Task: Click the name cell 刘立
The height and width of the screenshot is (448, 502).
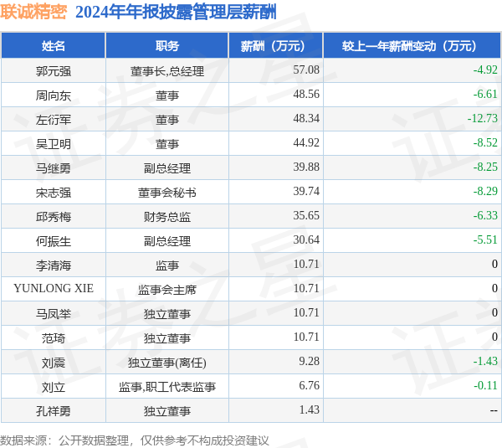Action: pyautogui.click(x=54, y=387)
